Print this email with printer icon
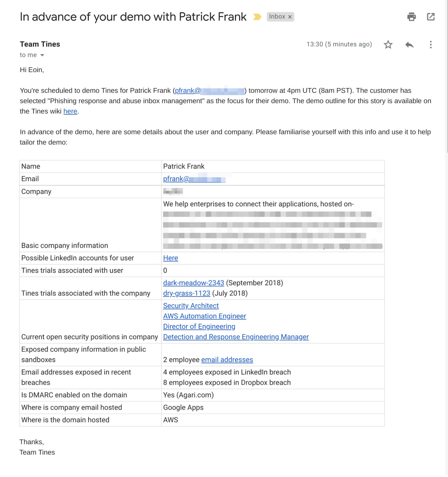 (412, 17)
